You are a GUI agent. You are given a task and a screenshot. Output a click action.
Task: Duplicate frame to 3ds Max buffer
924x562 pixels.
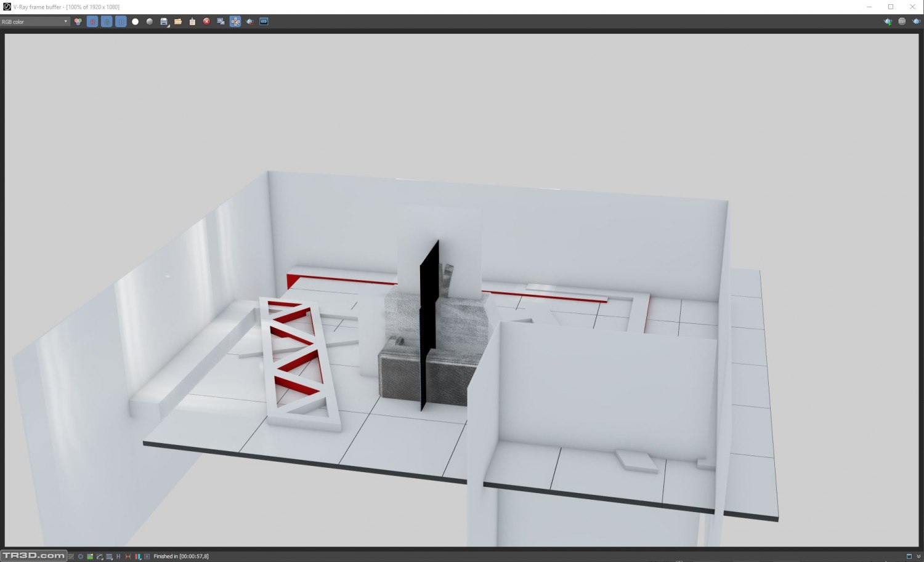[221, 22]
